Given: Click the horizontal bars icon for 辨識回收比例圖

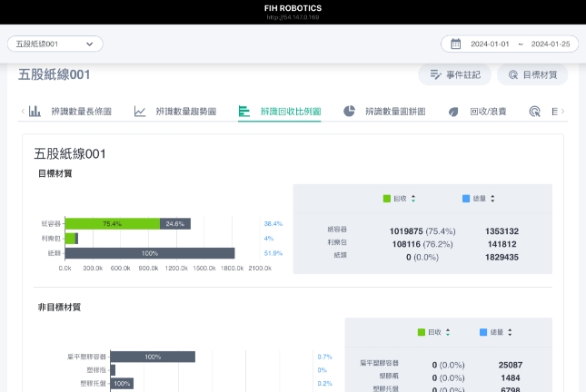Looking at the screenshot, I should click(243, 112).
